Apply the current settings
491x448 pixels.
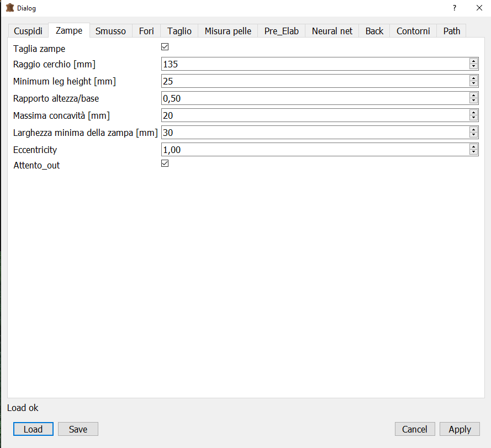pyautogui.click(x=460, y=429)
